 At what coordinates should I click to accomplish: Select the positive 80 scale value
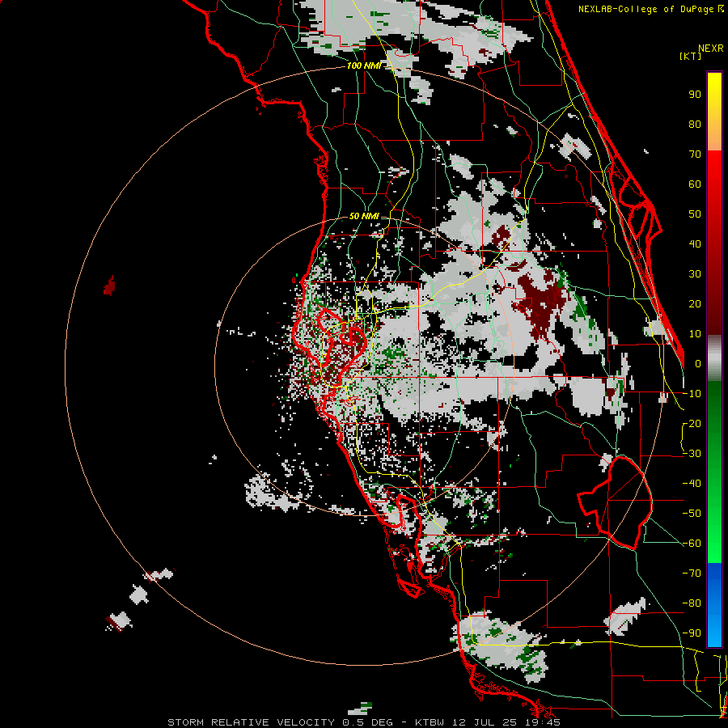(x=695, y=125)
